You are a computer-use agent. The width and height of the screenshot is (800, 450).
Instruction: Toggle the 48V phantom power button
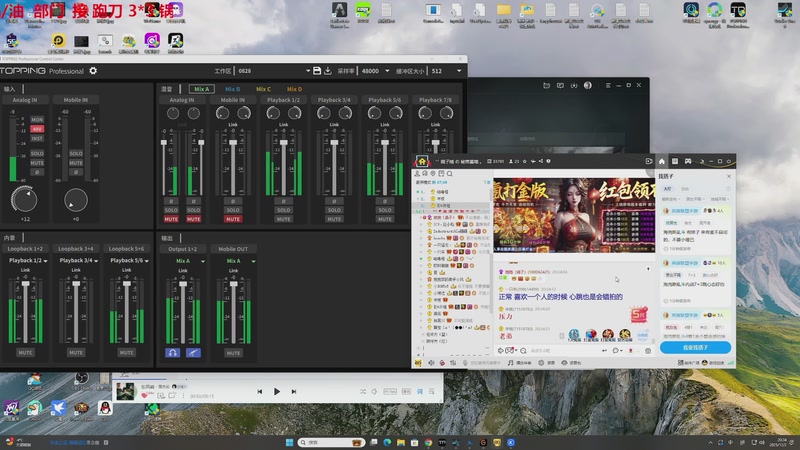(x=37, y=129)
